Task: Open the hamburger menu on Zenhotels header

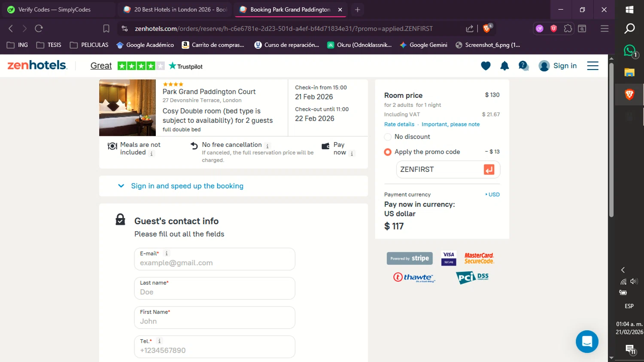Action: coord(592,66)
